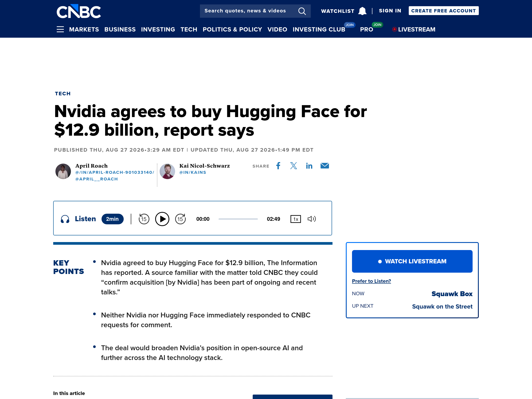Viewport: 532px width, 399px height.
Task: Open the INVESTING menu
Action: pyautogui.click(x=158, y=29)
